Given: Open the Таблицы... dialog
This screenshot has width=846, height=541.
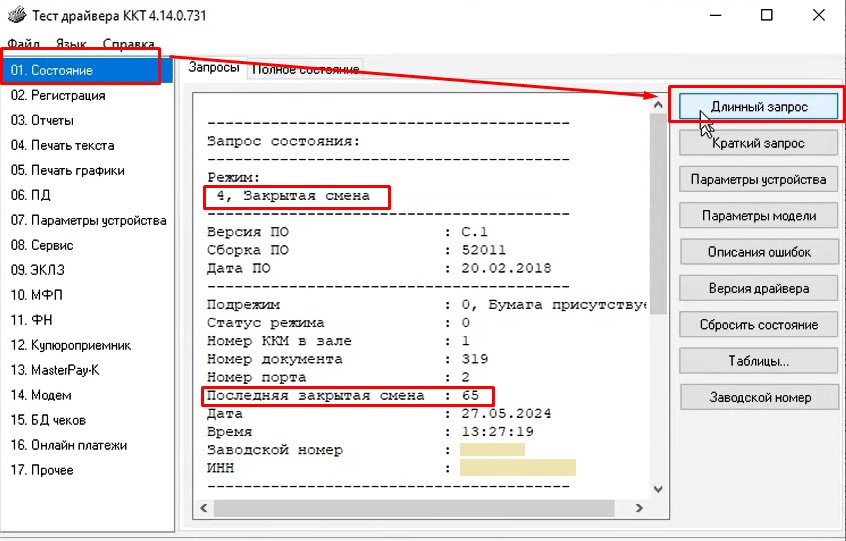Looking at the screenshot, I should 758,361.
